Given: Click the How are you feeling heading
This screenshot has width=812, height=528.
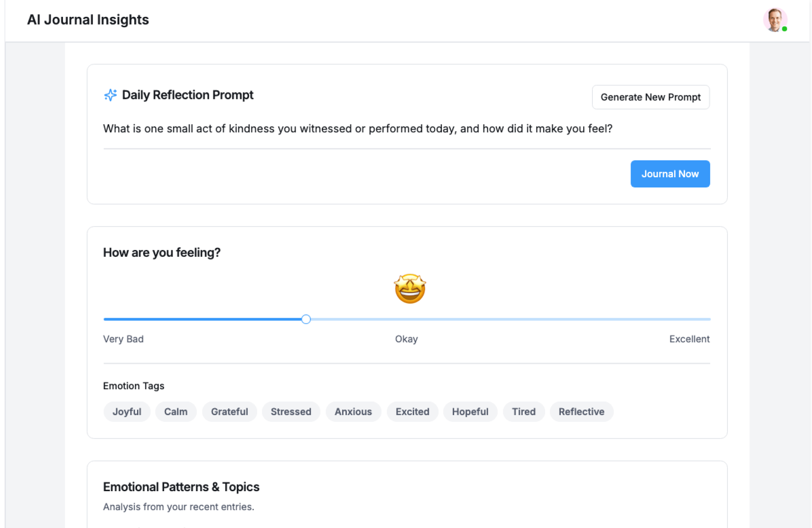Looking at the screenshot, I should (162, 253).
